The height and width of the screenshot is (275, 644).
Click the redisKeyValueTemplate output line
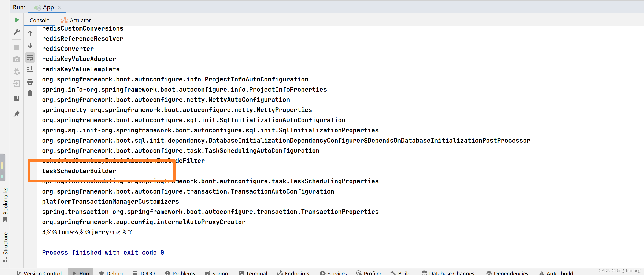(81, 69)
